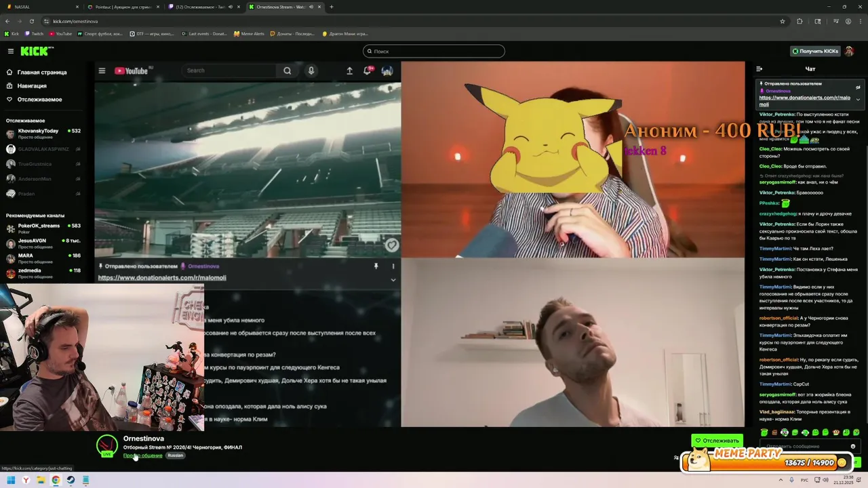Open the Windows Start menu
Image resolution: width=868 pixels, height=488 pixels.
click(11, 480)
